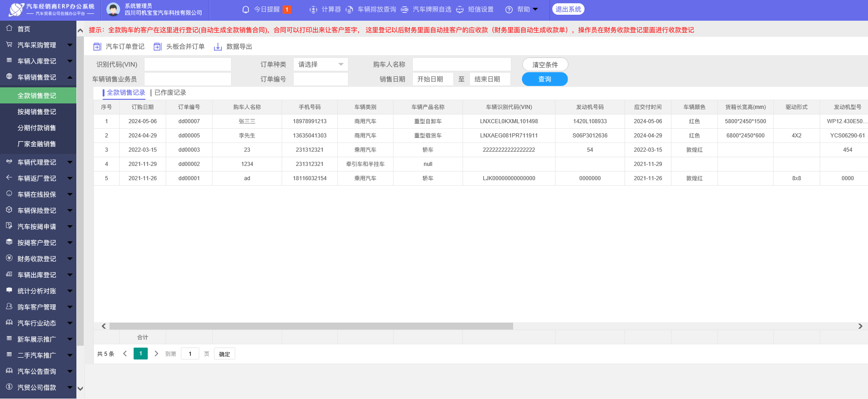The height and width of the screenshot is (399, 868).
Task: Click the grid icon for 车辆入库登记
Action: (x=9, y=61)
